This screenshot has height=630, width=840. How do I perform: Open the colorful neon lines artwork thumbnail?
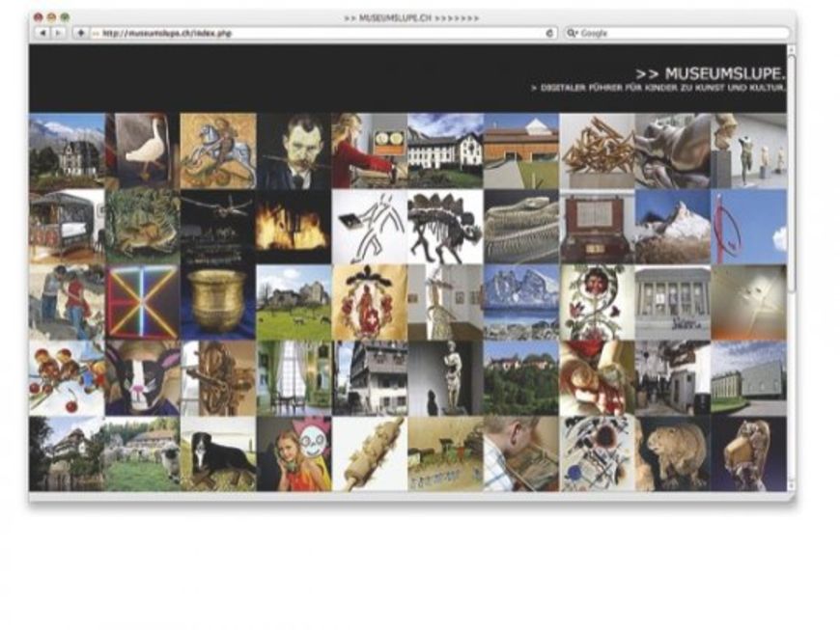[x=143, y=302]
